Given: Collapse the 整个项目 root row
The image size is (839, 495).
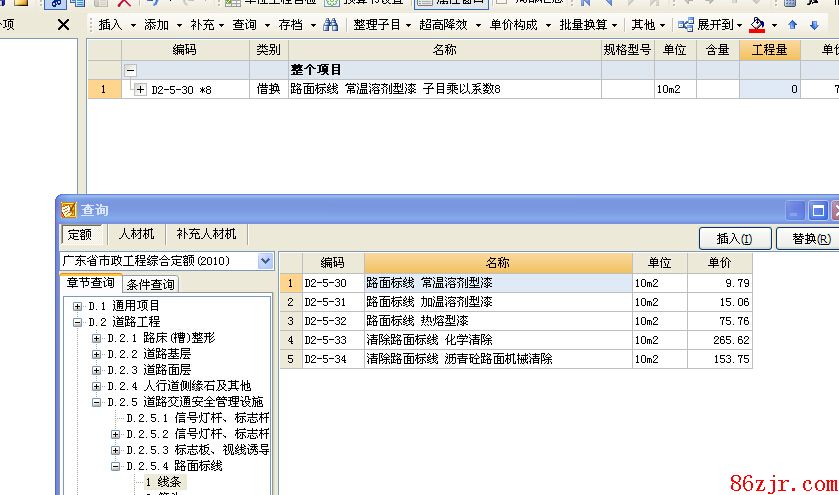Looking at the screenshot, I should click(x=130, y=70).
